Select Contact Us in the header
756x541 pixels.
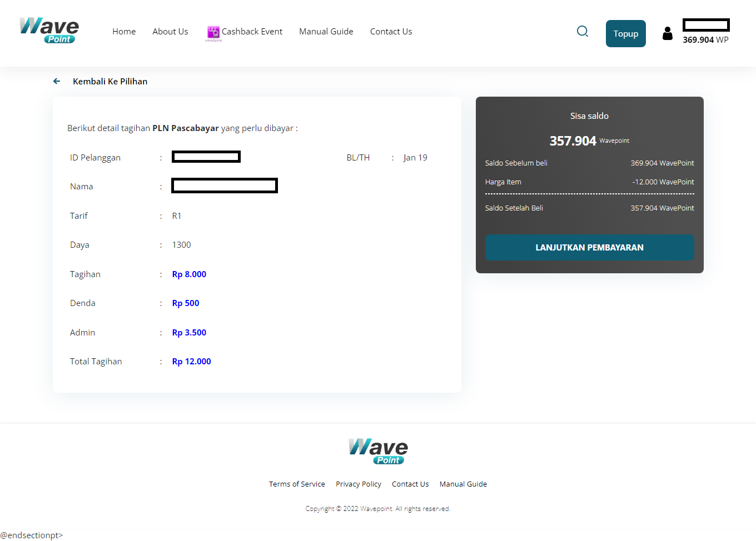[391, 32]
